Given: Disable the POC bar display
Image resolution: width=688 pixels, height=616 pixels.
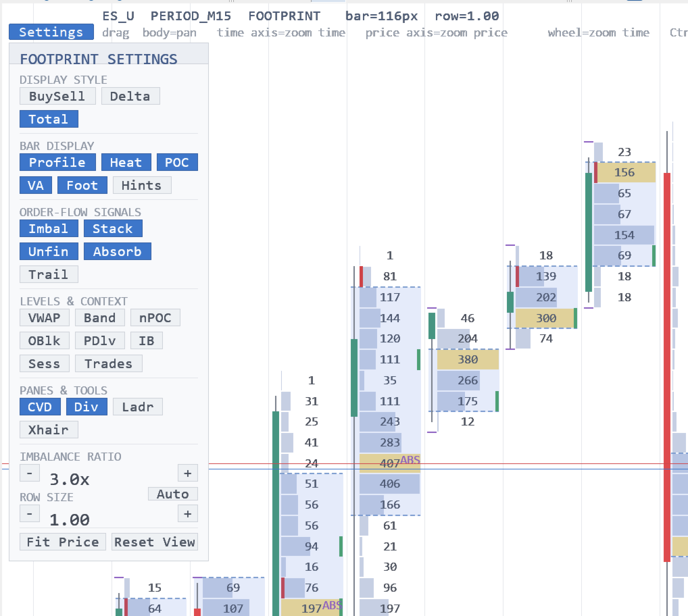Looking at the screenshot, I should point(177,162).
